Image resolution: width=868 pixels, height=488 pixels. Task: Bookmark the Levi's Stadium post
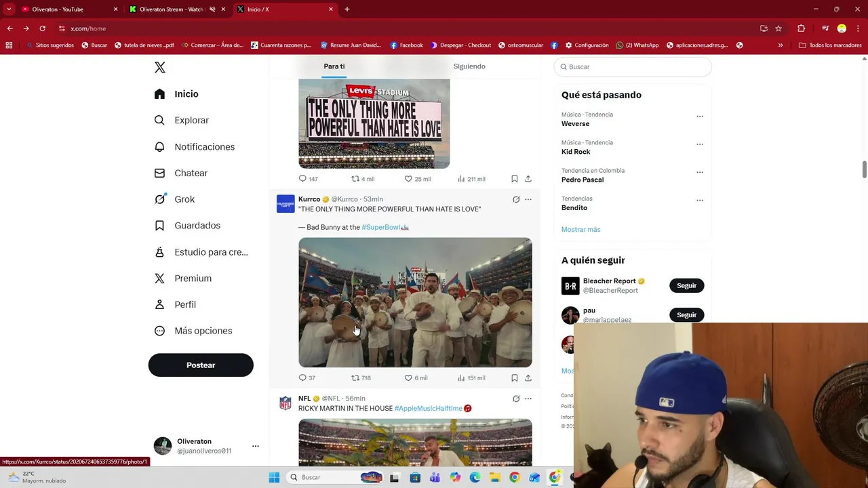[515, 179]
